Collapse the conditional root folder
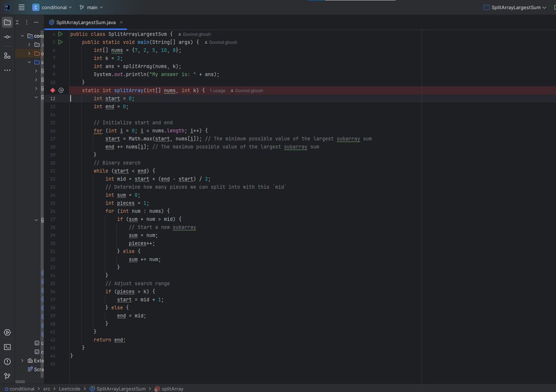The image size is (556, 392). [x=22, y=36]
